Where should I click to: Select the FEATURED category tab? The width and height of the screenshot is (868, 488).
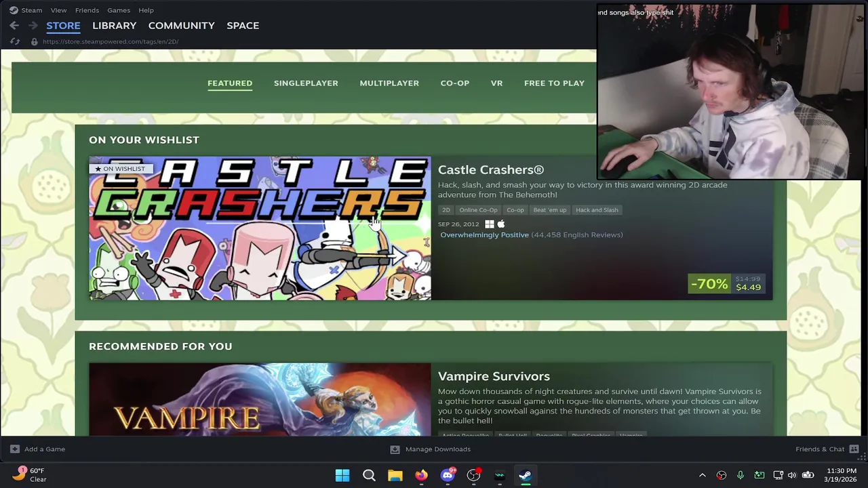(230, 83)
